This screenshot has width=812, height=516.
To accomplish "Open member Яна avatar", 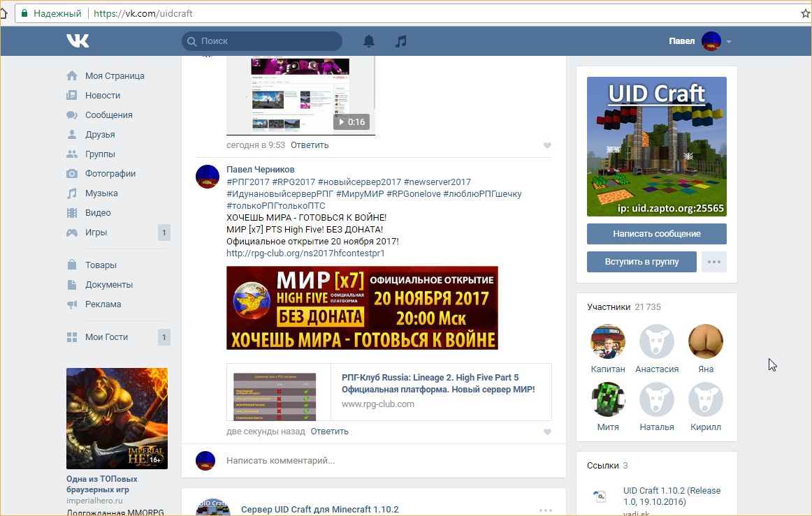I will [705, 341].
